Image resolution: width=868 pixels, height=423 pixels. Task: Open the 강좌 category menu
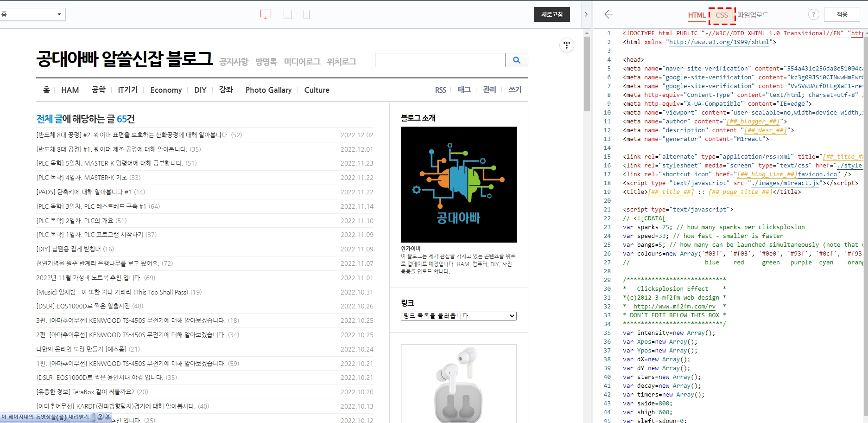[226, 90]
